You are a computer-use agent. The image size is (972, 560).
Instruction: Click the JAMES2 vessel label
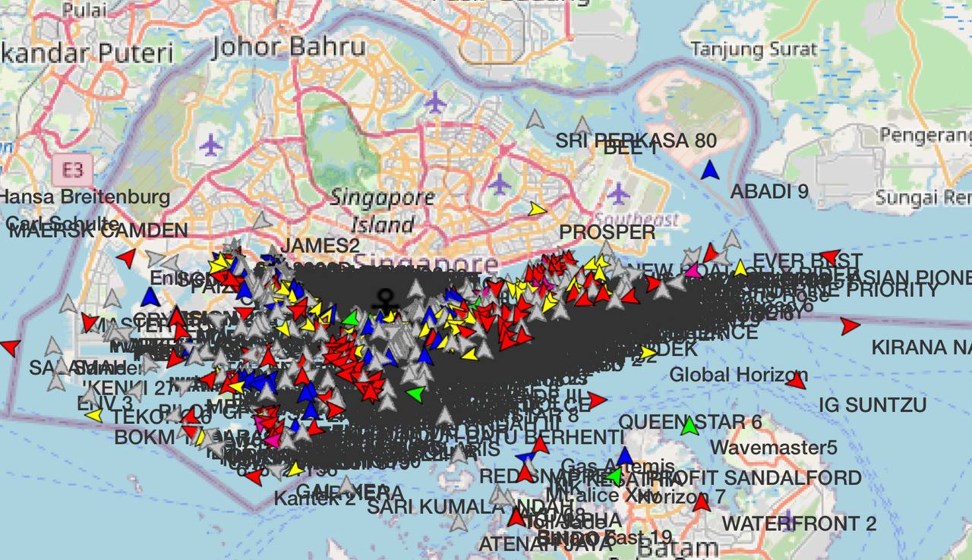click(x=320, y=245)
